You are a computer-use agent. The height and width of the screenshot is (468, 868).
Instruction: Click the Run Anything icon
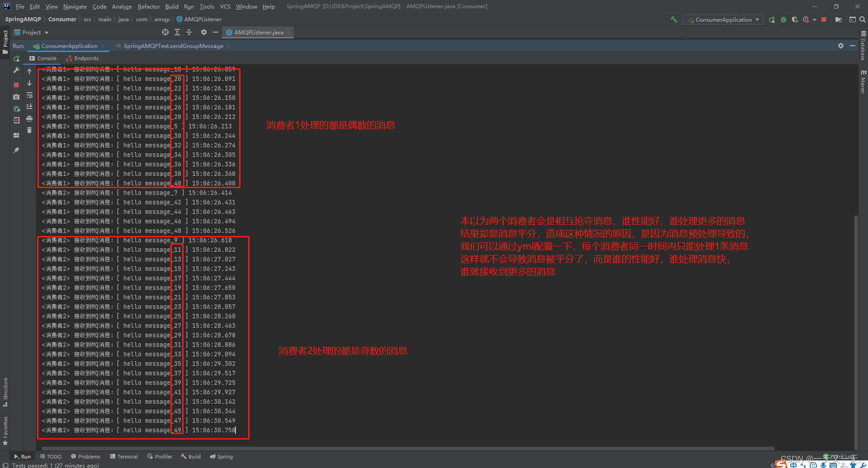pos(853,19)
